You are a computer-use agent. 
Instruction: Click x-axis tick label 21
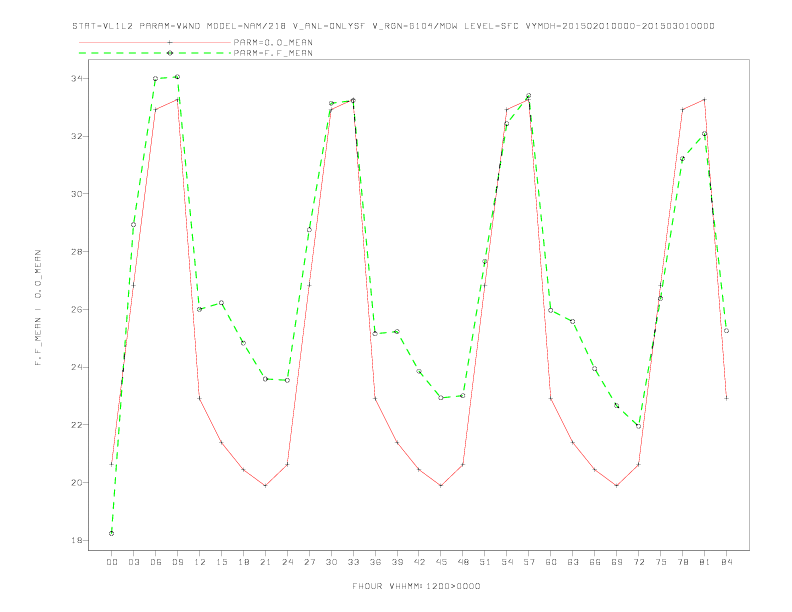click(x=265, y=562)
